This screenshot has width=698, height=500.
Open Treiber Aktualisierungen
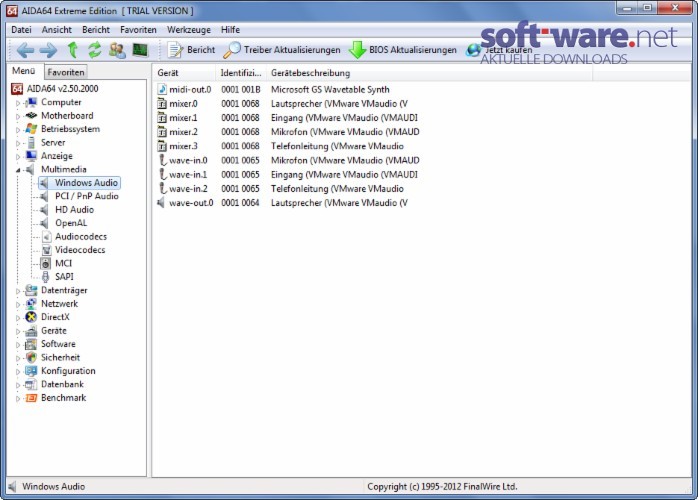pyautogui.click(x=282, y=50)
